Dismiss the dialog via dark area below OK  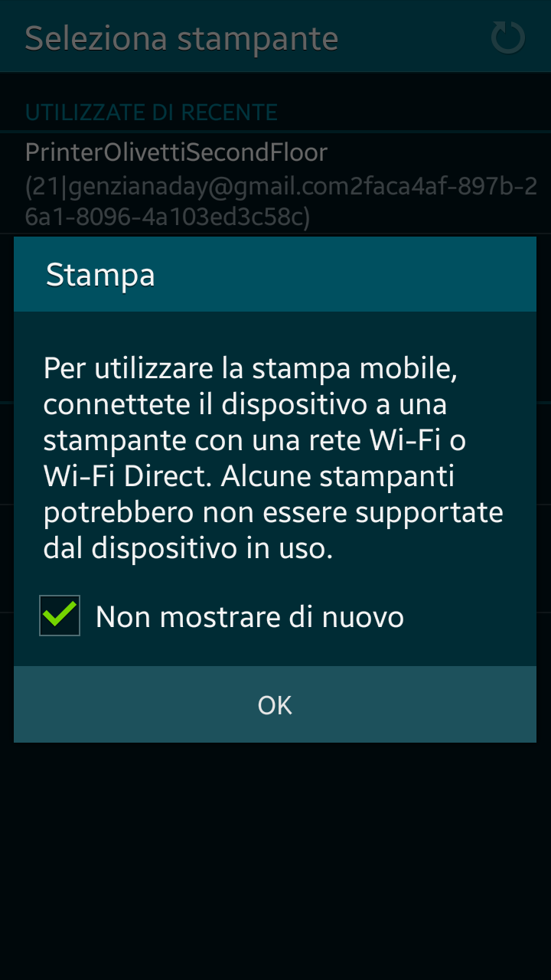[x=275, y=857]
